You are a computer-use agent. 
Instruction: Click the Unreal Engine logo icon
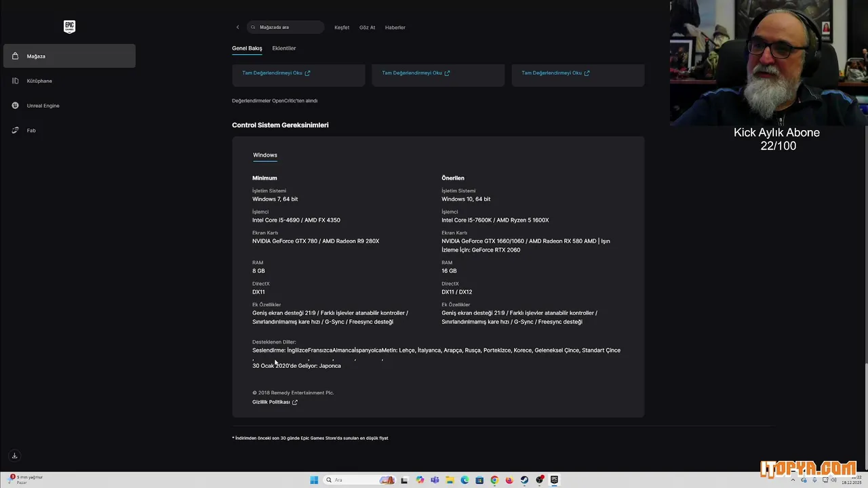click(15, 106)
